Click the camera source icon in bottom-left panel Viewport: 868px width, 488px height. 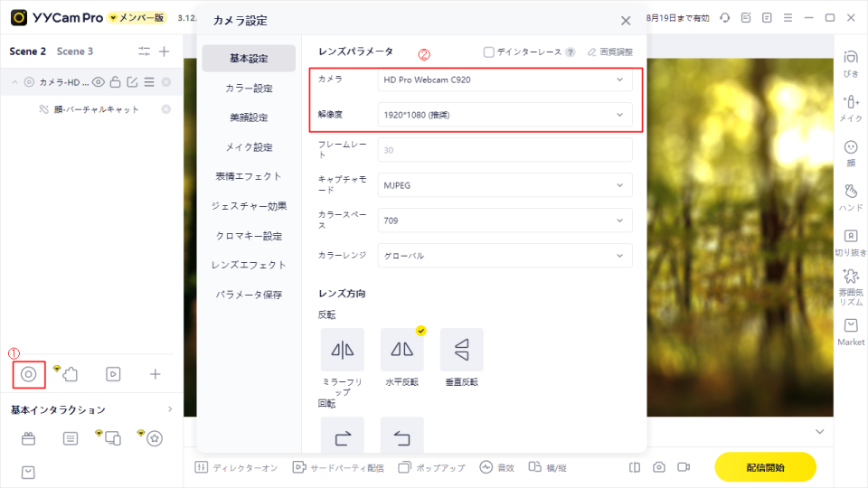(x=29, y=373)
